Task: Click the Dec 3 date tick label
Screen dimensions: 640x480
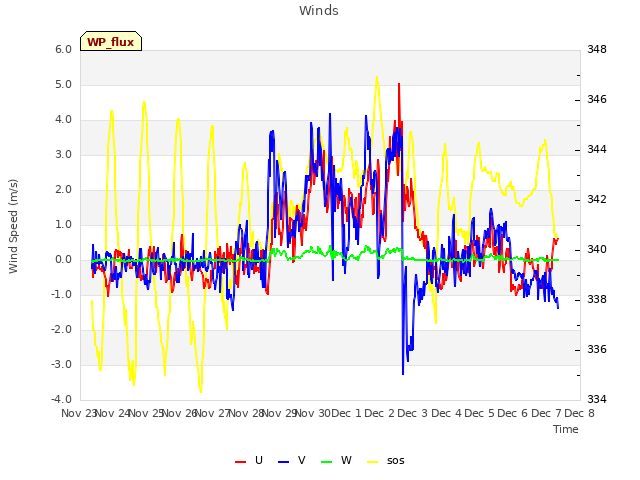Action: [413, 413]
